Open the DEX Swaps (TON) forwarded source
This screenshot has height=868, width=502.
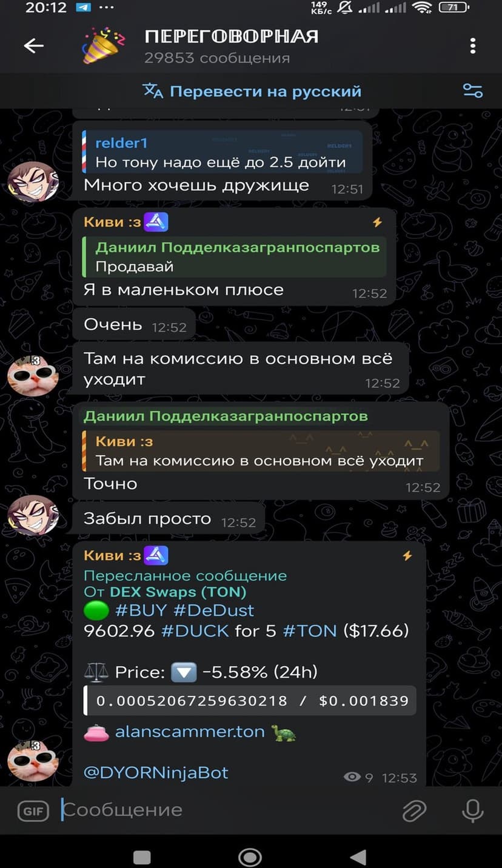[178, 592]
